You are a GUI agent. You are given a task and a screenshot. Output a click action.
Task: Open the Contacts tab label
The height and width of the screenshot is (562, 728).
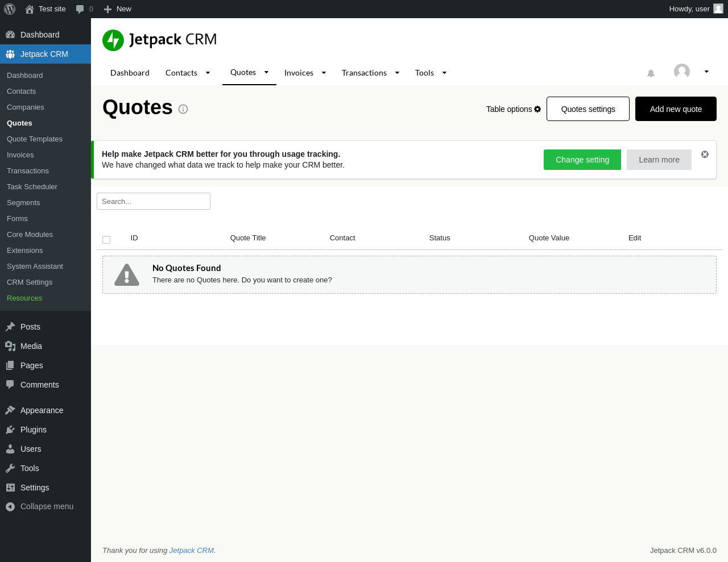(x=181, y=73)
